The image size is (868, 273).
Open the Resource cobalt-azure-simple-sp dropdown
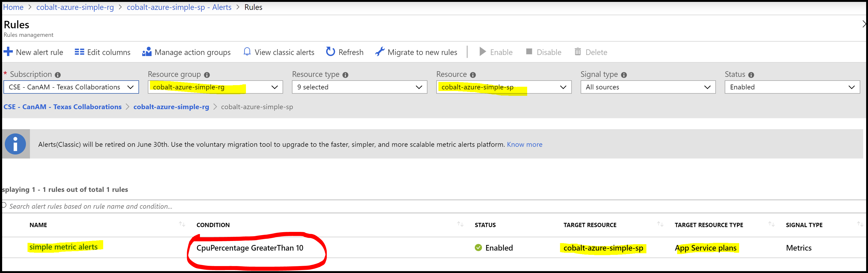pyautogui.click(x=504, y=87)
